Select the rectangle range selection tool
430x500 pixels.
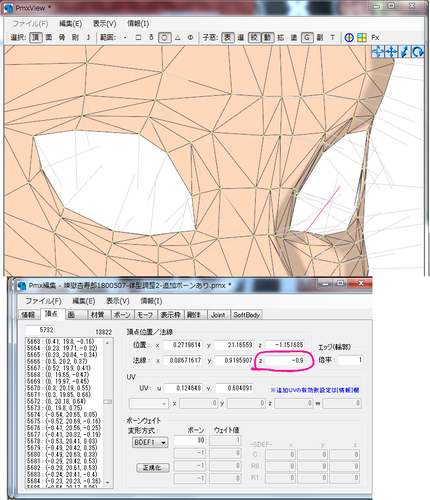138,37
